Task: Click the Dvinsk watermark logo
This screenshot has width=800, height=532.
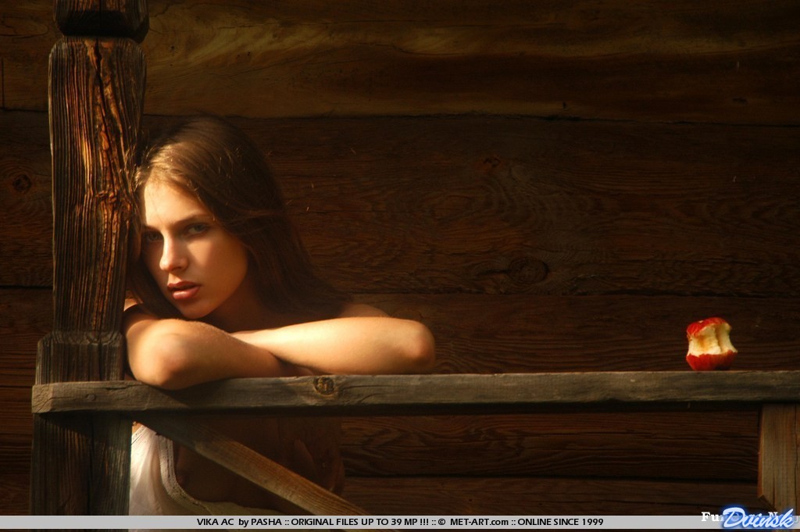Action: [756, 517]
